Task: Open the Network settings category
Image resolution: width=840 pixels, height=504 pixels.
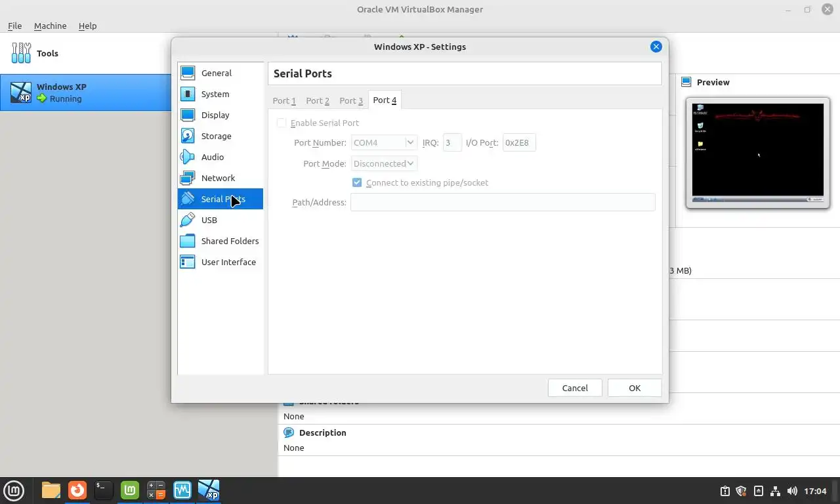Action: click(x=220, y=178)
